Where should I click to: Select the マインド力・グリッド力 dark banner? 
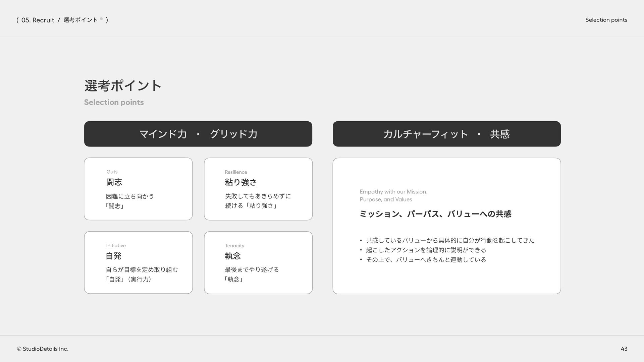coord(198,134)
